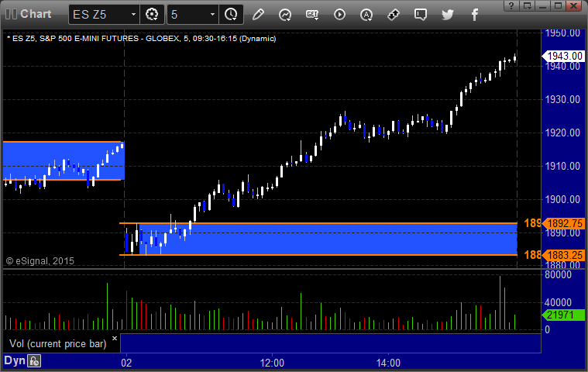The width and height of the screenshot is (588, 372).
Task: Maximize the chart window
Action: (558, 5)
